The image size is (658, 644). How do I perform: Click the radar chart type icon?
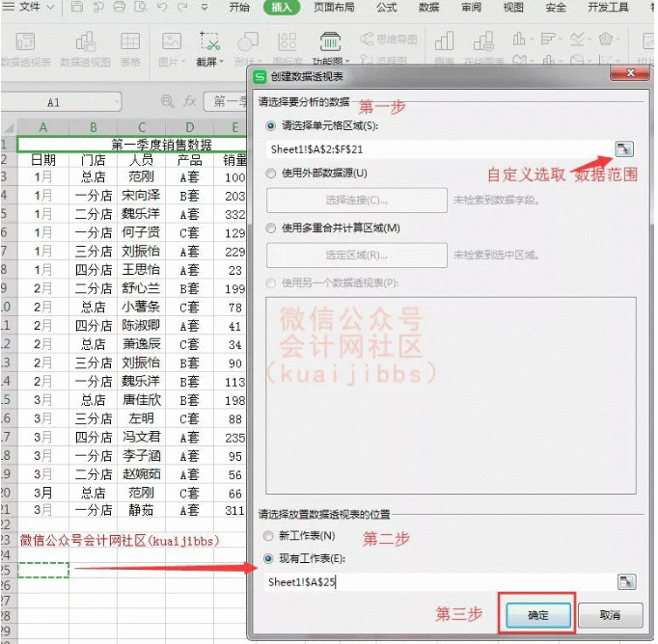click(606, 39)
